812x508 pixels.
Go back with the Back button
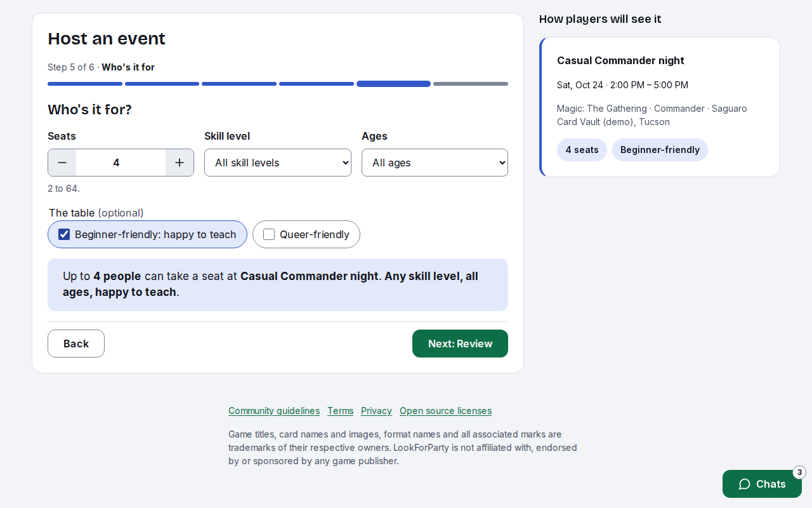click(x=76, y=344)
